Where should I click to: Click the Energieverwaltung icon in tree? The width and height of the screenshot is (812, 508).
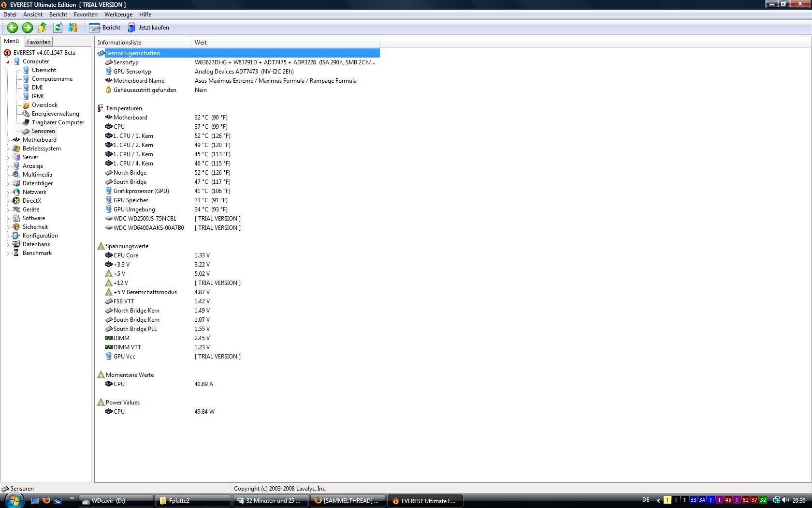(x=26, y=114)
